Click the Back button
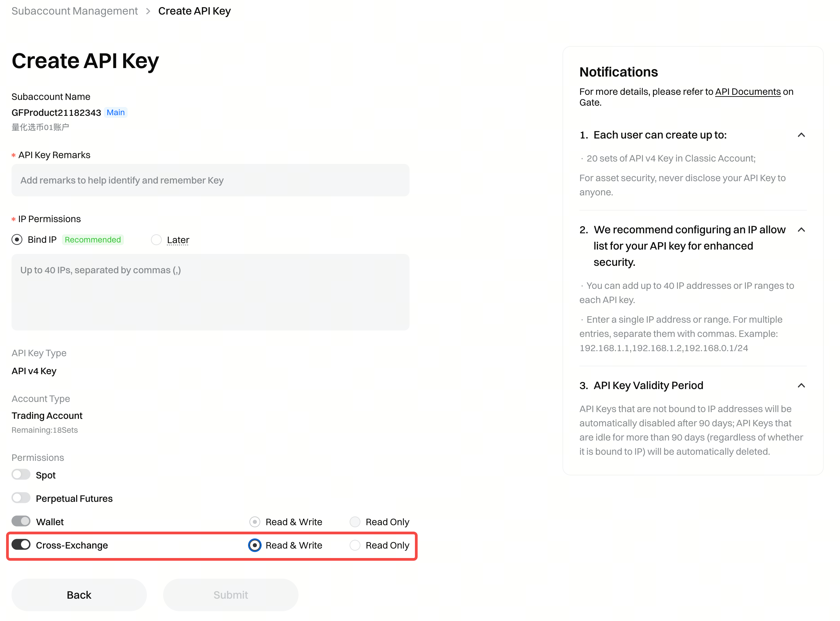The height and width of the screenshot is (621, 840). (79, 595)
